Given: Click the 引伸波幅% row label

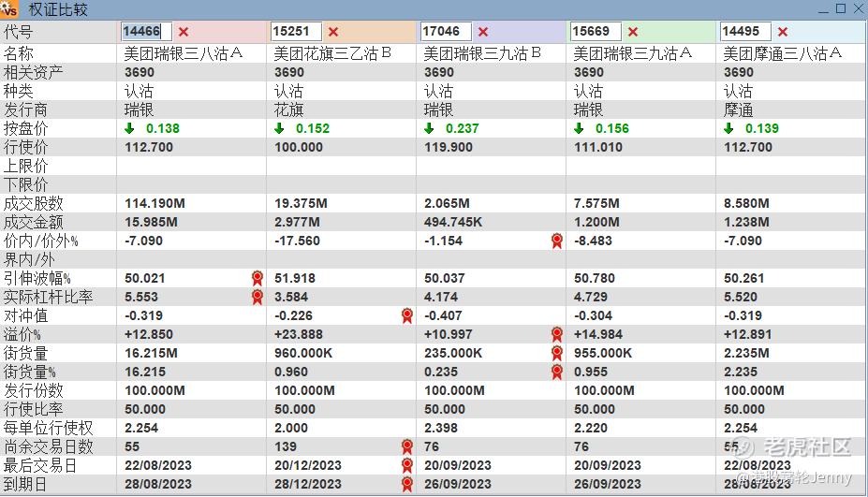Looking at the screenshot, I should click(x=37, y=278).
